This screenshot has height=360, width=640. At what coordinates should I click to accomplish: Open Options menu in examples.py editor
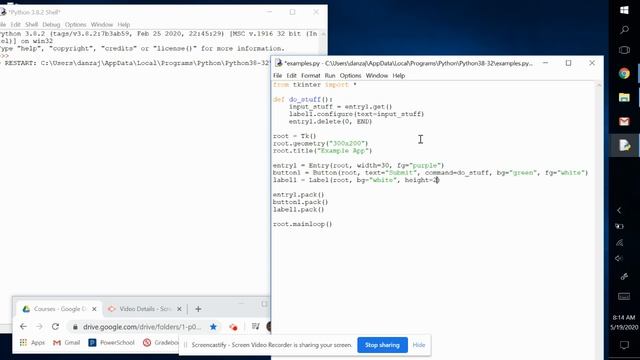tap(350, 76)
